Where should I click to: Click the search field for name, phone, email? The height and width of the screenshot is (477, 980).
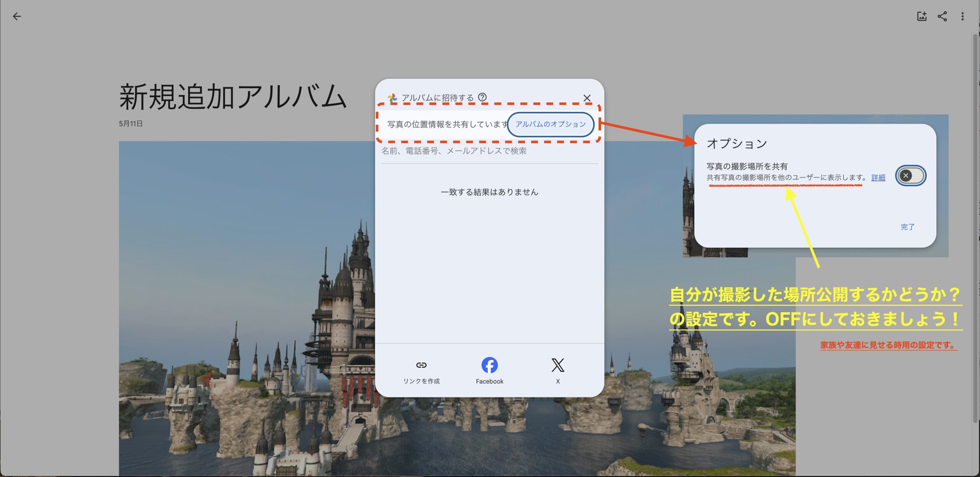[489, 151]
